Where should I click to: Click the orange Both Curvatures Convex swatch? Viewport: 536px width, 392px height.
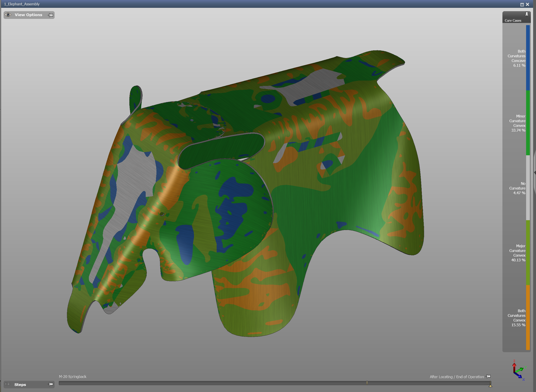528,317
